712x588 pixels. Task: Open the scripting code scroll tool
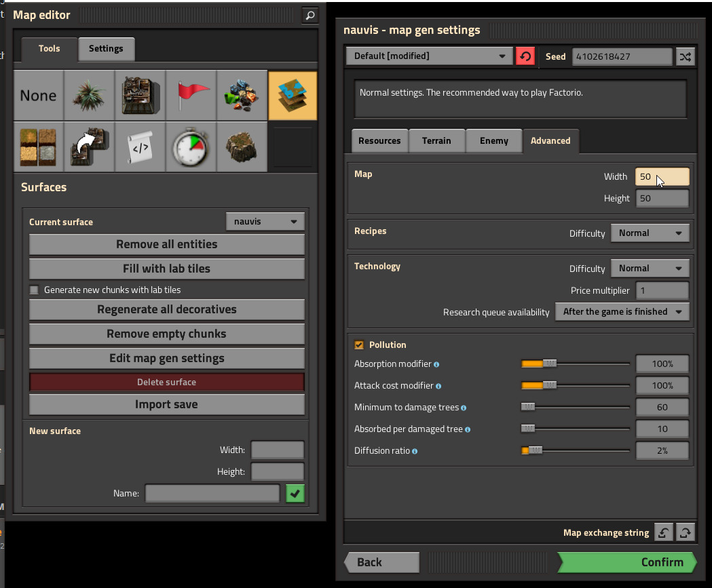[x=140, y=147]
